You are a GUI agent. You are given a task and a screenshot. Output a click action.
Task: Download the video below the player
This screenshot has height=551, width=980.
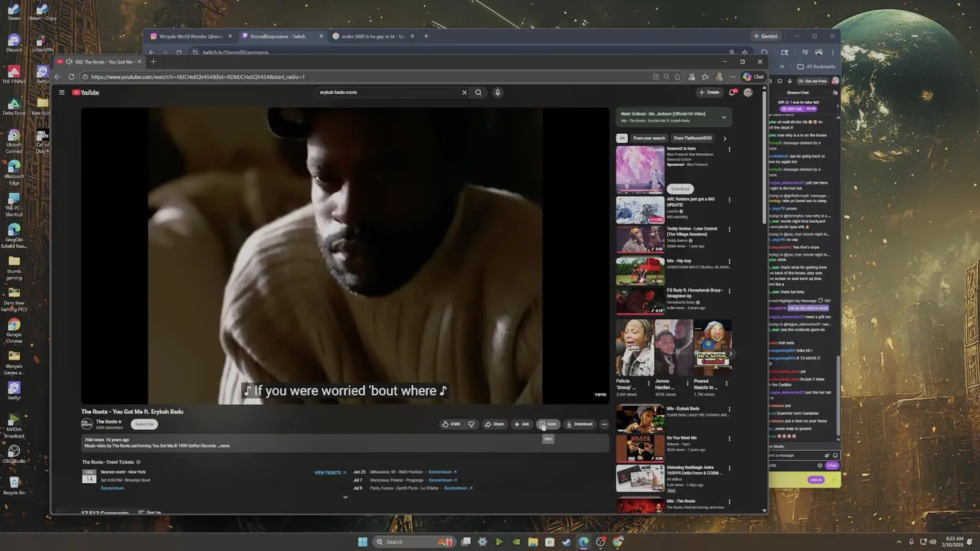[x=580, y=424]
